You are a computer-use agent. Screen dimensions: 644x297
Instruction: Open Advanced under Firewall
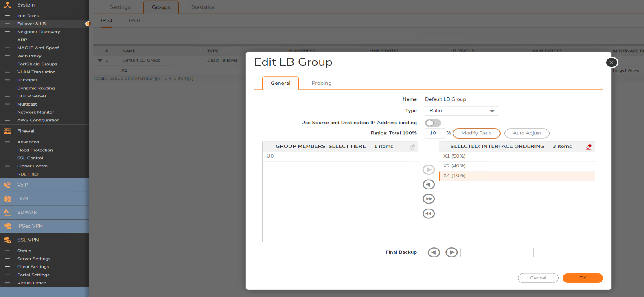[x=28, y=142]
